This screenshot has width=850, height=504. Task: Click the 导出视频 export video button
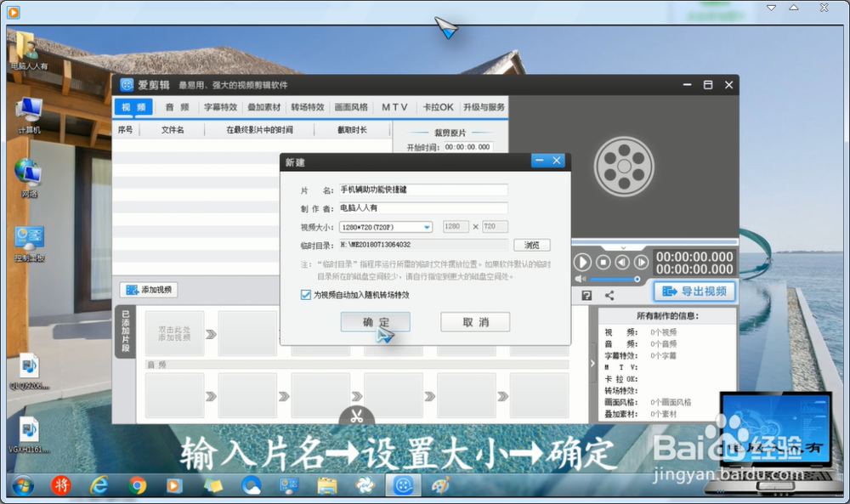click(x=694, y=291)
